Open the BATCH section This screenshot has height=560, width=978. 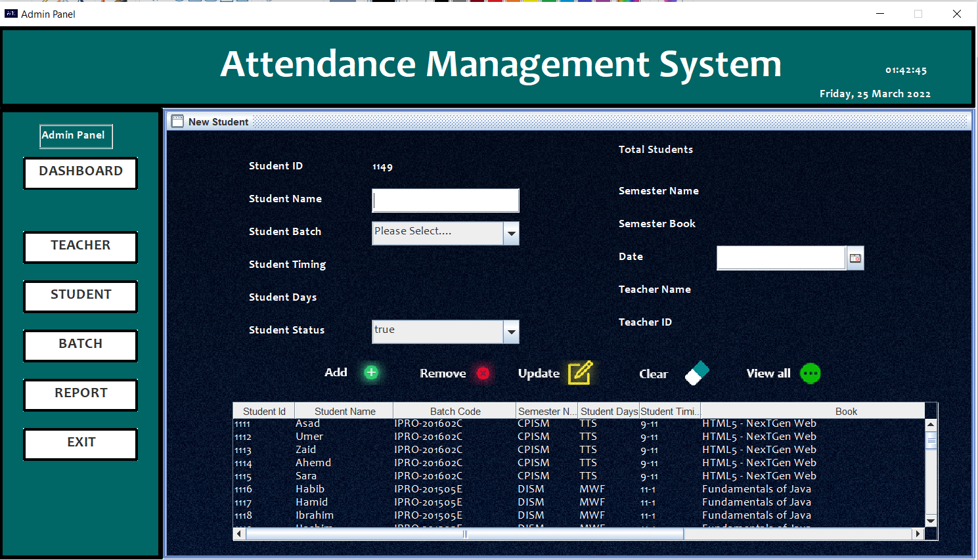[x=81, y=345]
